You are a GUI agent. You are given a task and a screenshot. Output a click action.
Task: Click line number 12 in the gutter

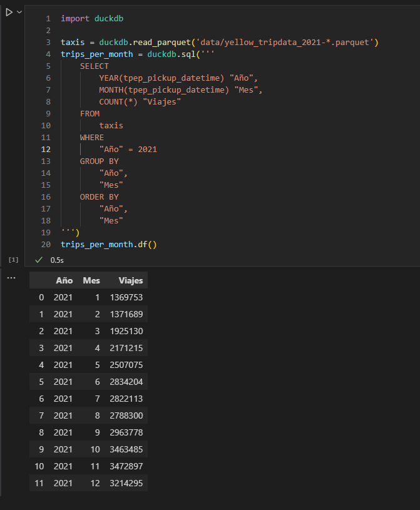click(45, 149)
